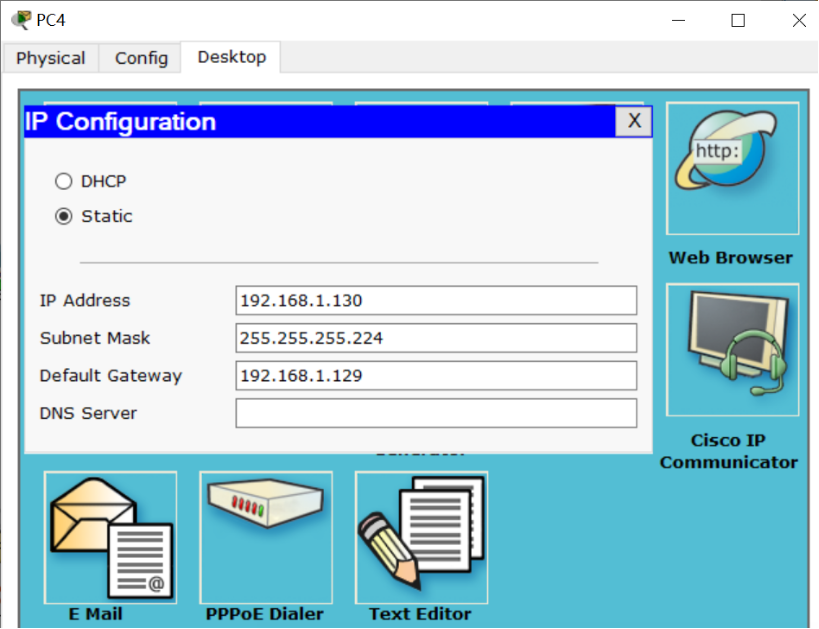Click the Subnet Mask input field

click(436, 338)
